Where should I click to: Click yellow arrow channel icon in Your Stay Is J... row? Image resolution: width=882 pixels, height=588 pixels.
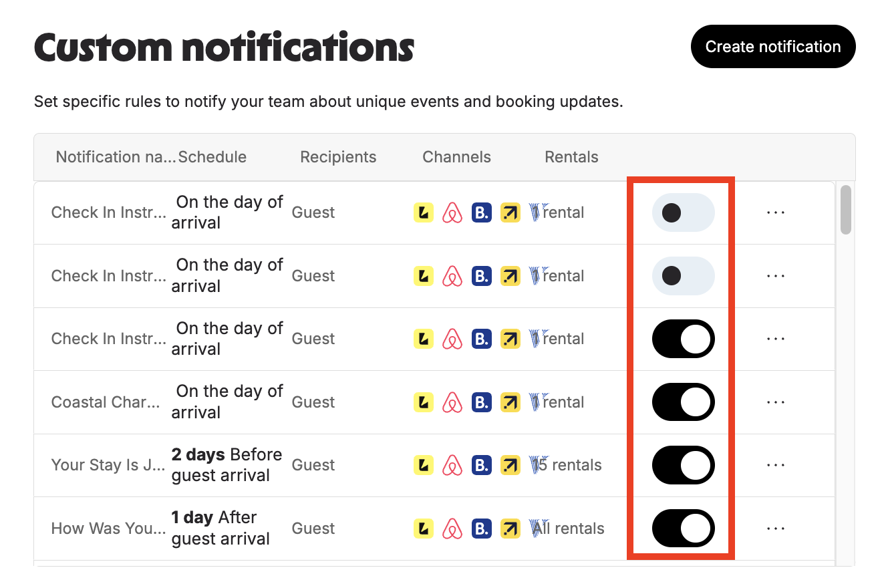pyautogui.click(x=510, y=465)
